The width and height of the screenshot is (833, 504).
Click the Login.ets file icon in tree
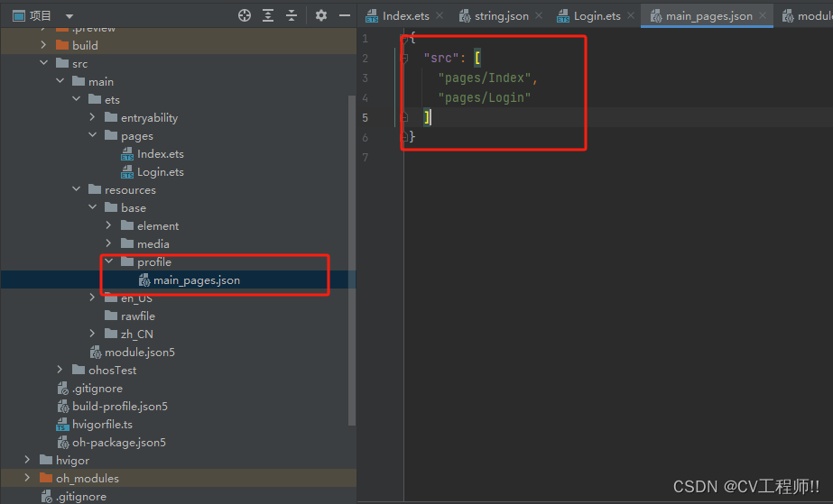pos(127,172)
